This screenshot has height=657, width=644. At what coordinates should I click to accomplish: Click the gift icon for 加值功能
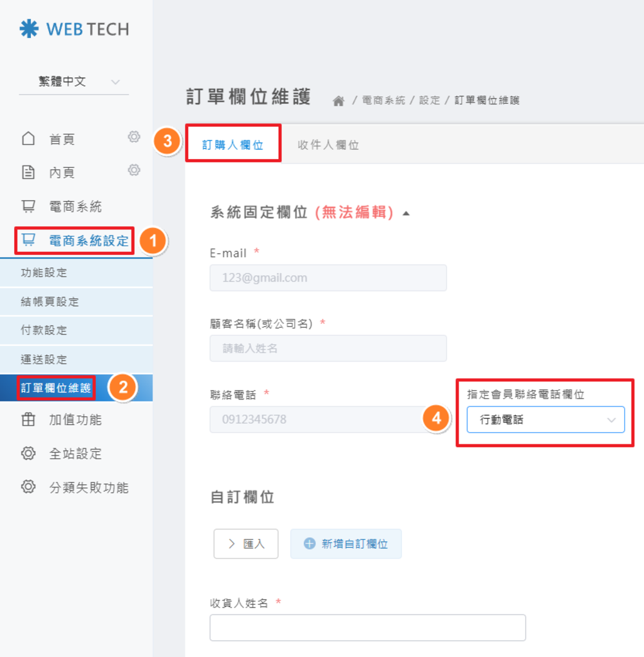tap(28, 420)
